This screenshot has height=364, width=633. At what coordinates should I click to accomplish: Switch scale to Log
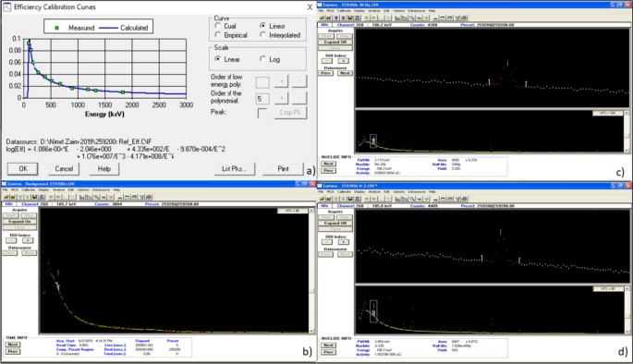262,59
